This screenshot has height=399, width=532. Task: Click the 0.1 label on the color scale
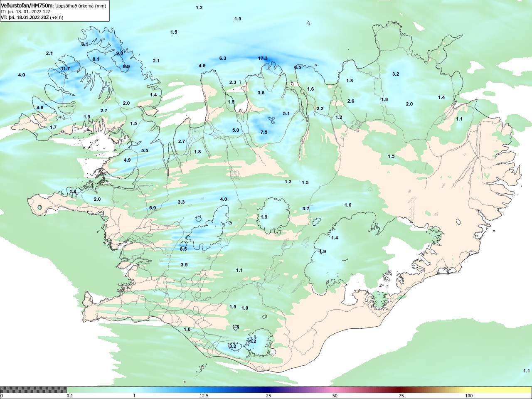tap(70, 396)
